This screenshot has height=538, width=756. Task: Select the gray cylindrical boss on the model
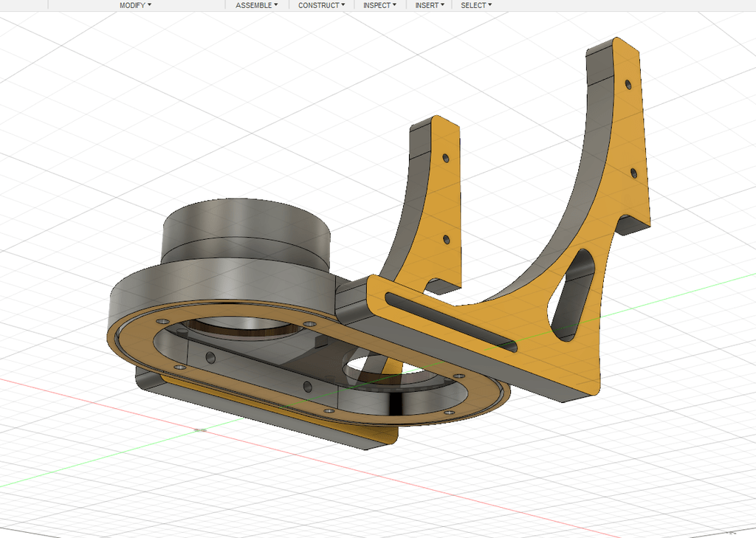[x=246, y=234]
